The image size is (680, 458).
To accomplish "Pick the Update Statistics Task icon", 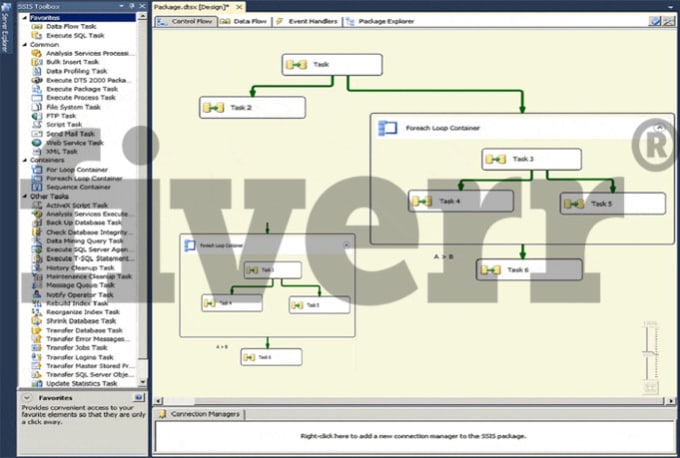I will point(37,383).
